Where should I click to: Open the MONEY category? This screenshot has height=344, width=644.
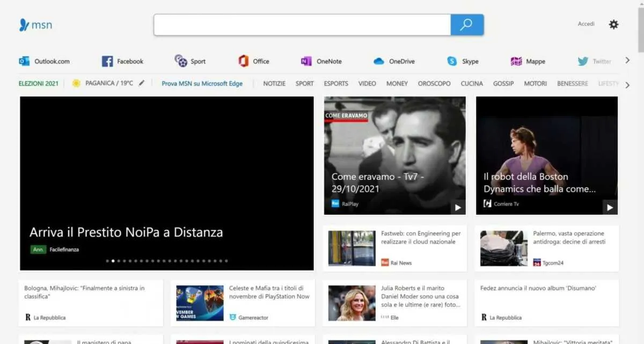click(x=397, y=84)
